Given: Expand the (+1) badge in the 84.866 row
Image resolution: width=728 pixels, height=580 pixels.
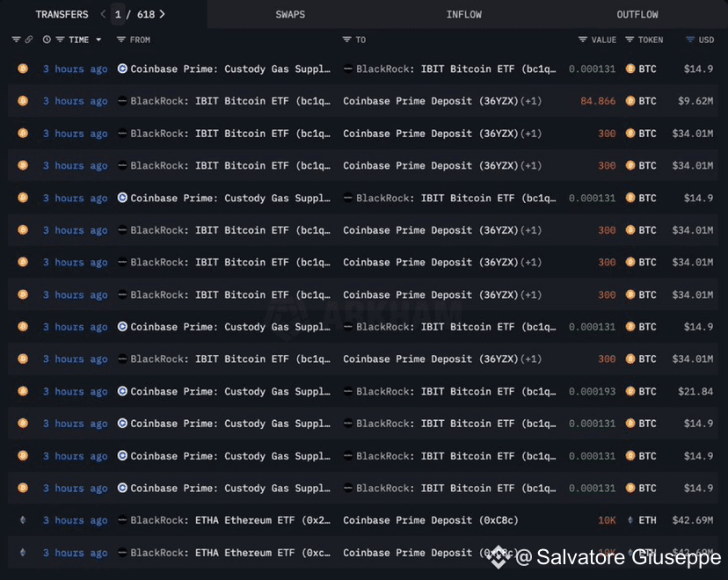Looking at the screenshot, I should (x=531, y=101).
